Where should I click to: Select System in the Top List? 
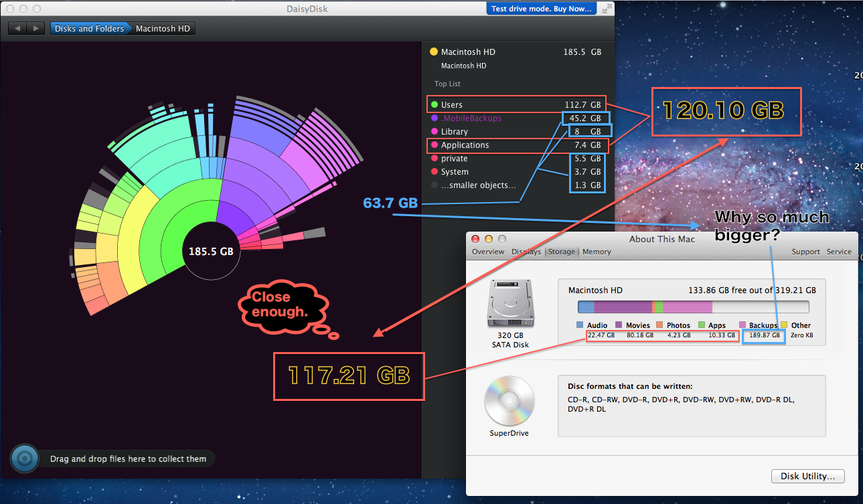pyautogui.click(x=516, y=172)
